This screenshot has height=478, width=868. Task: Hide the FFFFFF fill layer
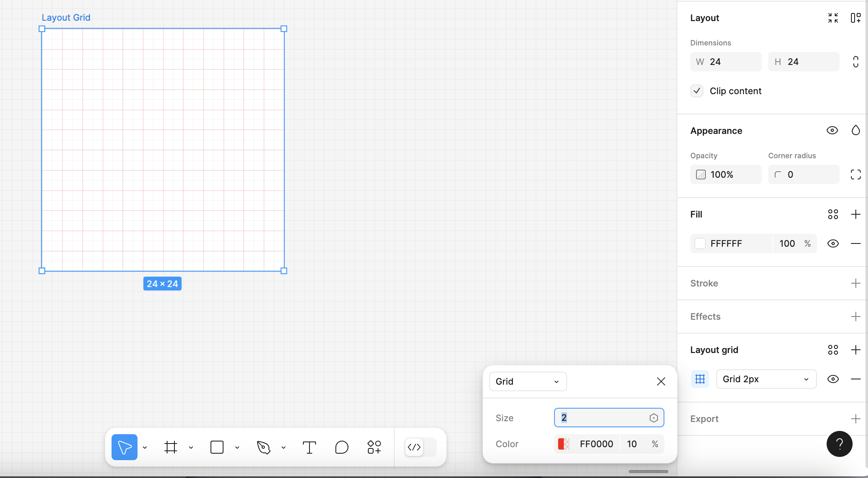click(x=833, y=243)
